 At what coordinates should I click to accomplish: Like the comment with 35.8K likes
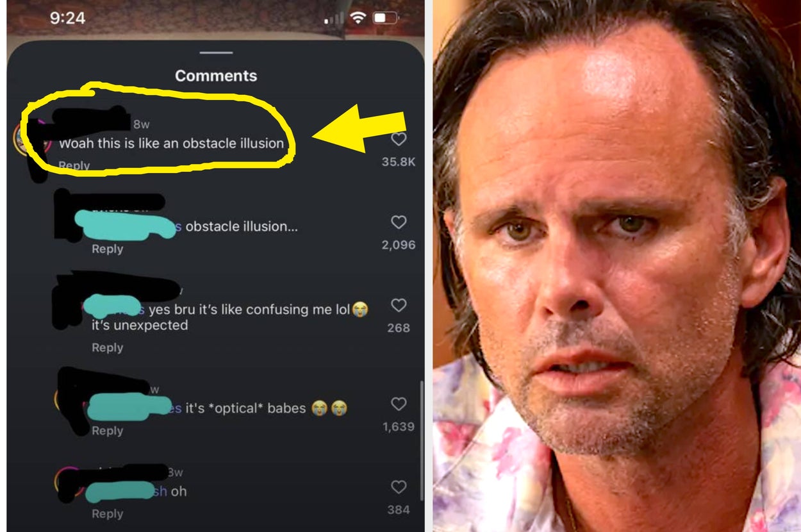click(x=399, y=139)
